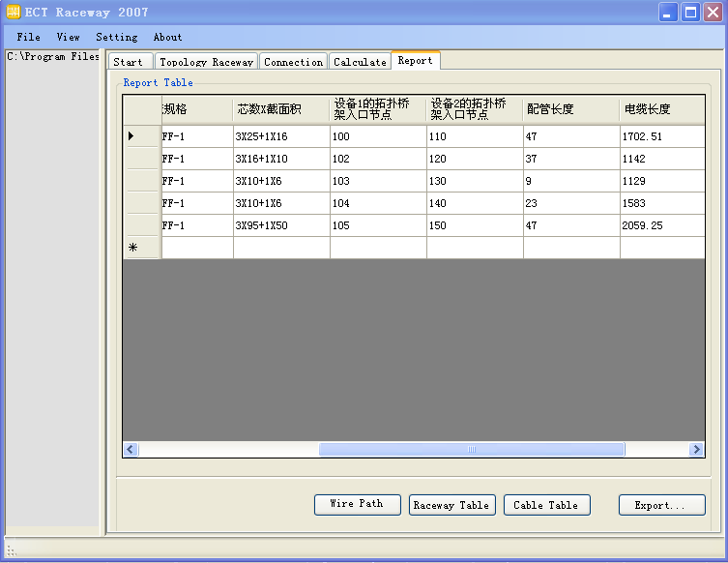Click pipe length cell 9
Image resolution: width=728 pixels, height=563 pixels.
tap(571, 181)
